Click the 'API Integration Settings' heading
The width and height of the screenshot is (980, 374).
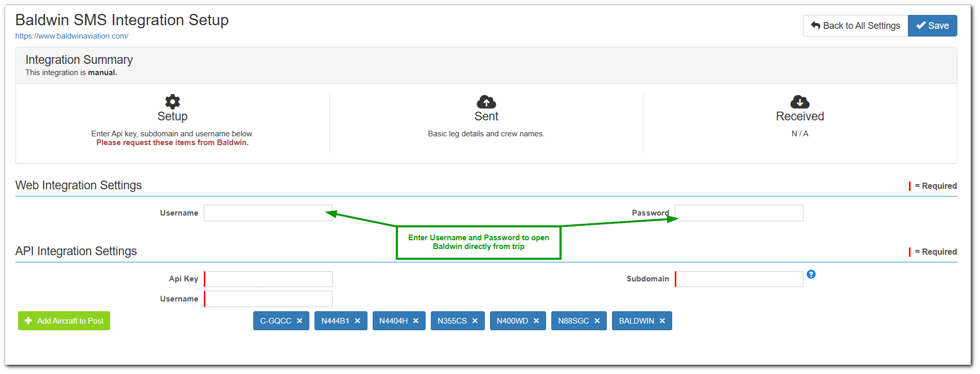[x=76, y=251]
